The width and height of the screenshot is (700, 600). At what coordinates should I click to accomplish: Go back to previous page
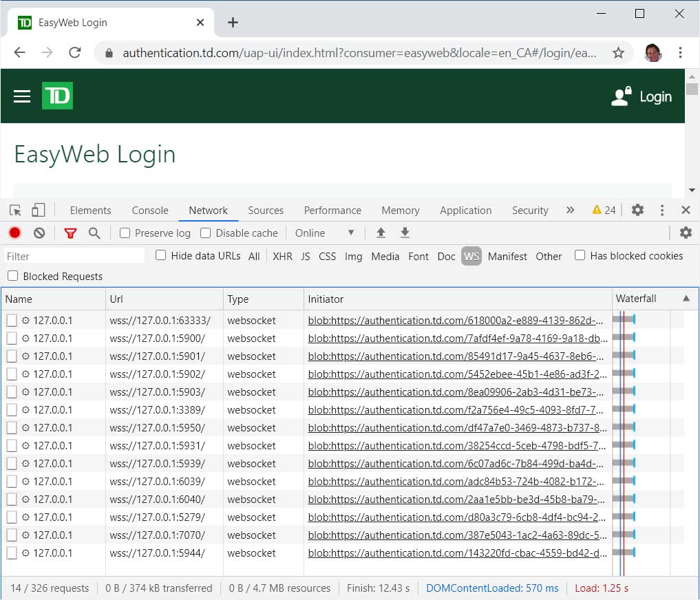[20, 53]
